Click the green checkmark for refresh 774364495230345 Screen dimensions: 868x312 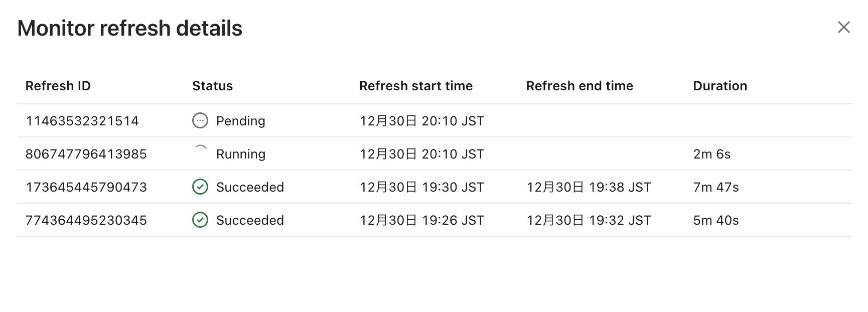(x=200, y=220)
